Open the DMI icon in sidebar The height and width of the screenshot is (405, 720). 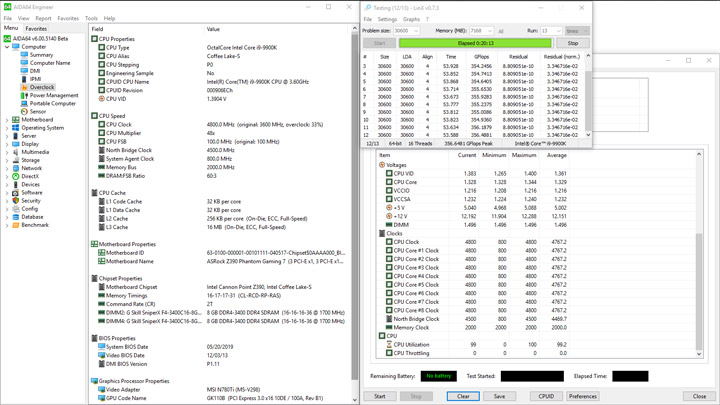(24, 71)
